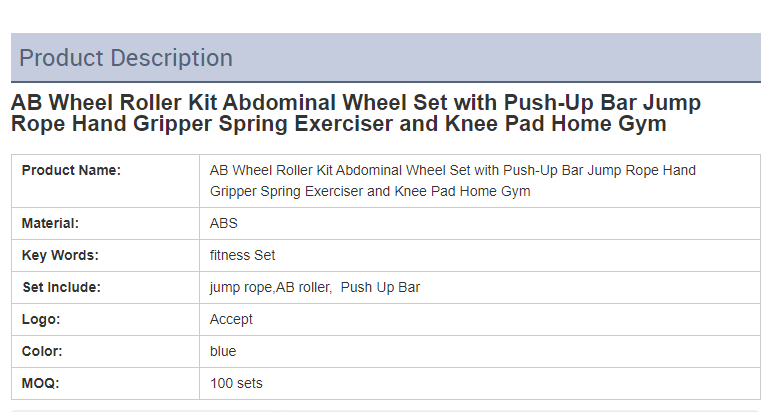Click the "100 sets" MOQ value

[236, 383]
